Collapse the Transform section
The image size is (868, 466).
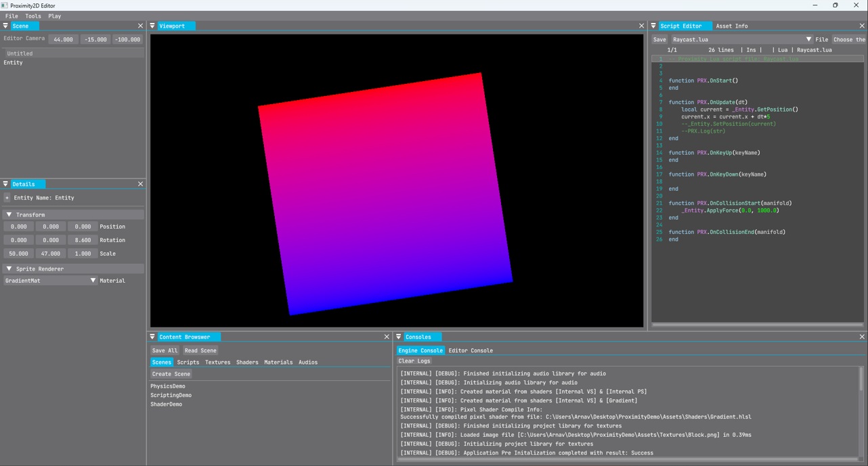tap(9, 214)
